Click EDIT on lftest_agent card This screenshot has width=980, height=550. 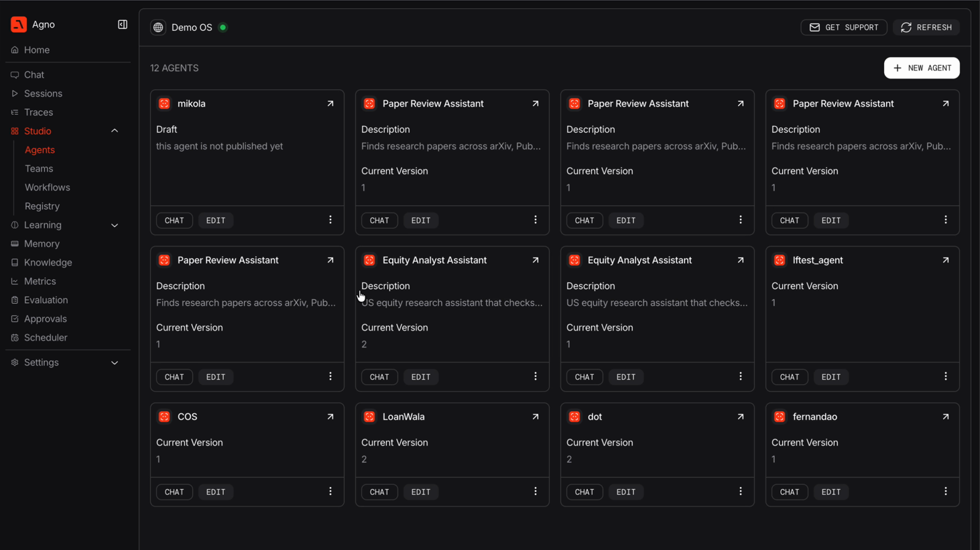(831, 377)
